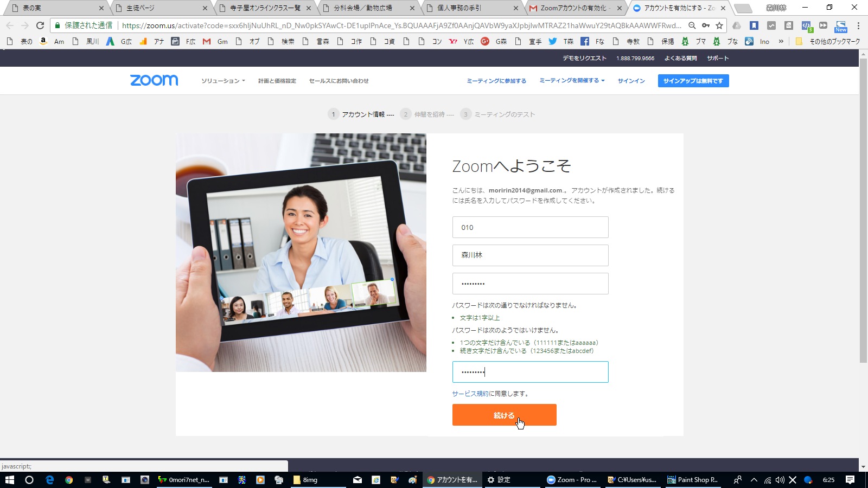Switch to the 寺子屋オンラインクラス一覧 tab
The image size is (868, 488).
(264, 8)
